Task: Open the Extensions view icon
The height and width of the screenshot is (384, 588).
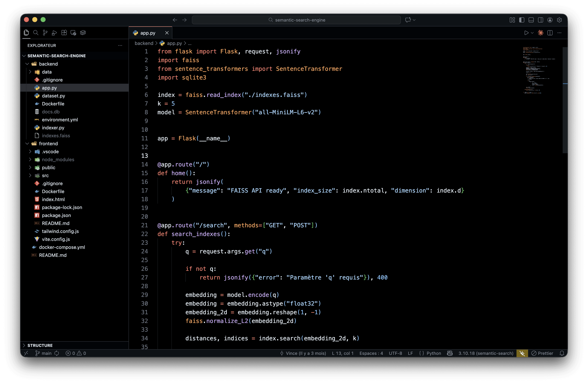Action: (x=64, y=33)
